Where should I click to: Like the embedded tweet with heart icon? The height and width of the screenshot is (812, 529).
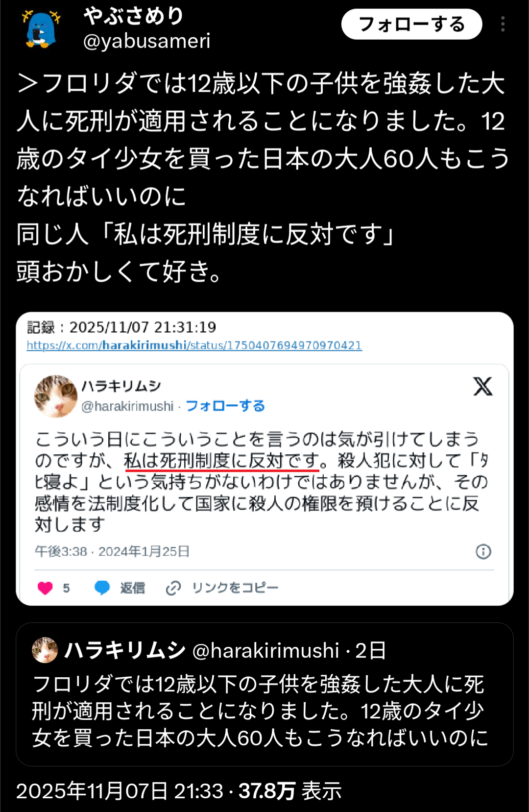click(x=45, y=588)
